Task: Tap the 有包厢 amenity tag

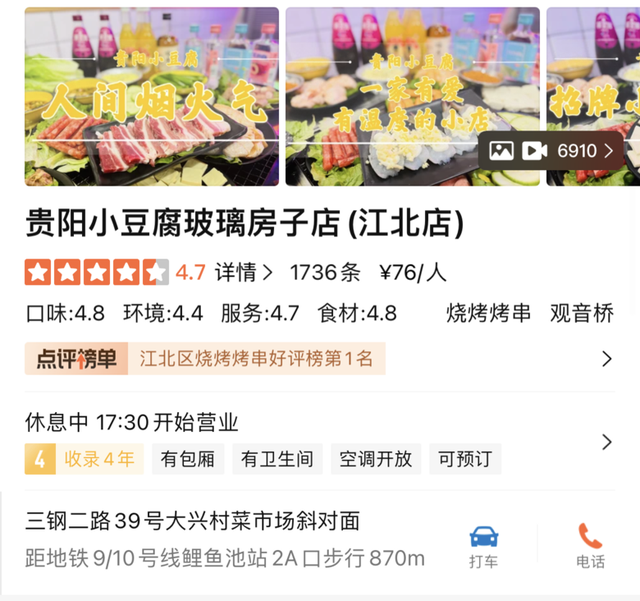Action: (x=188, y=459)
